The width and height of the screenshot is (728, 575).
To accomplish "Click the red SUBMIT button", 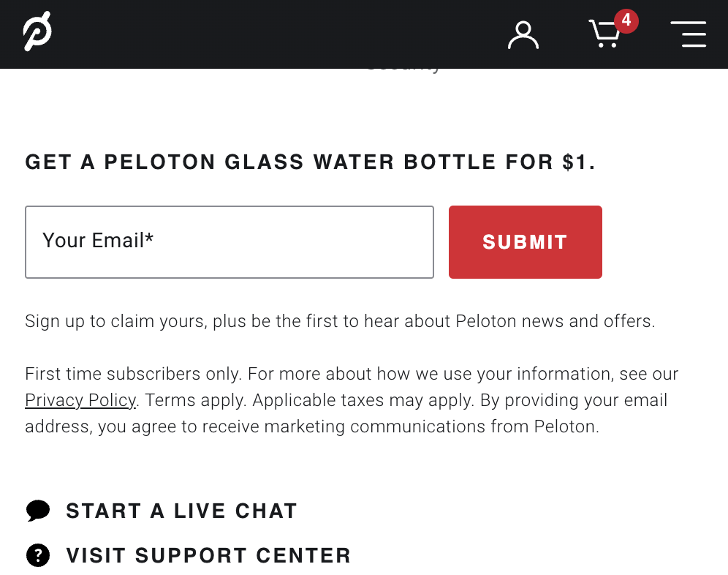I will [525, 242].
